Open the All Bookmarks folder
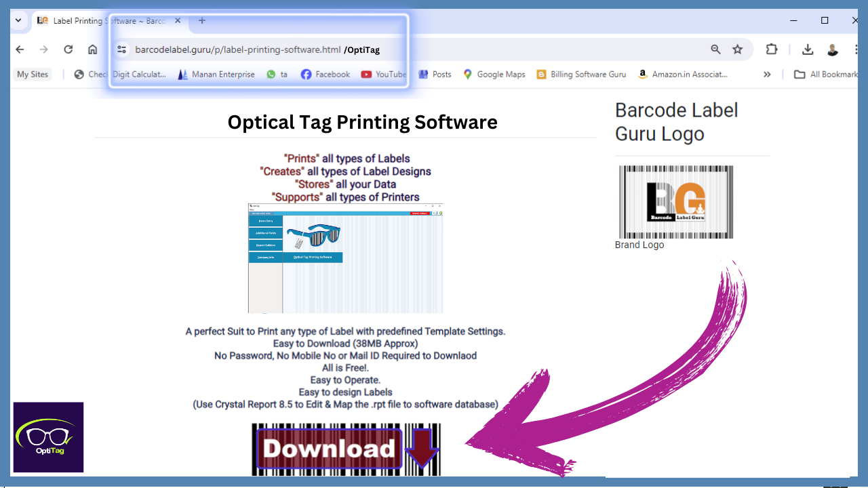868x488 pixels. coord(825,75)
